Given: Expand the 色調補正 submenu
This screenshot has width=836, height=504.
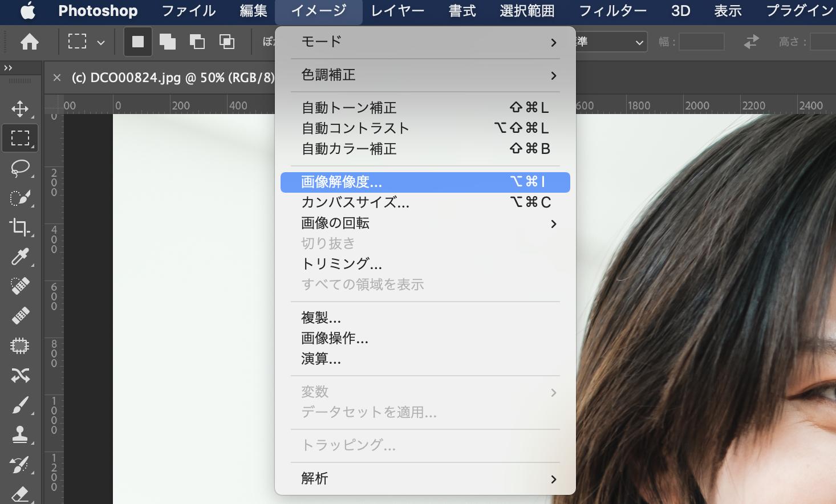Looking at the screenshot, I should pos(425,75).
